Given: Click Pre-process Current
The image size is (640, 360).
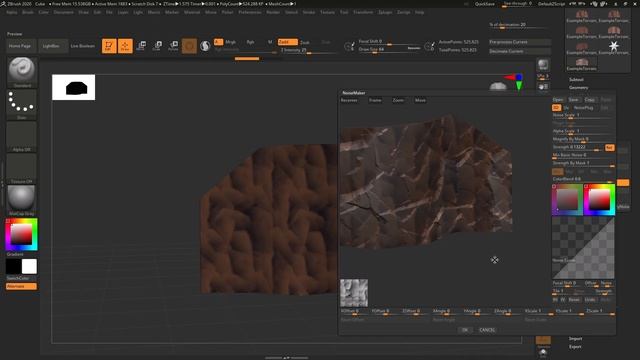Looking at the screenshot, I should [x=520, y=42].
